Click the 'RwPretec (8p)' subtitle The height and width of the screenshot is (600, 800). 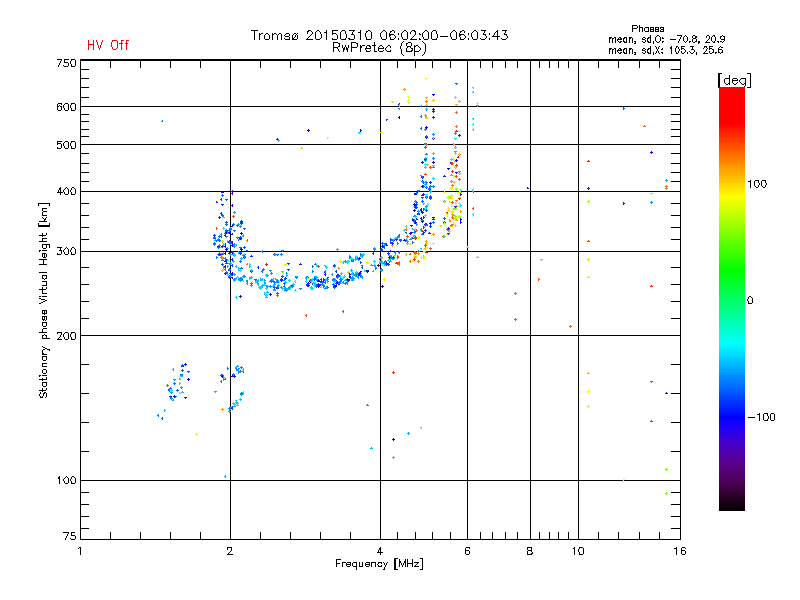(x=379, y=48)
